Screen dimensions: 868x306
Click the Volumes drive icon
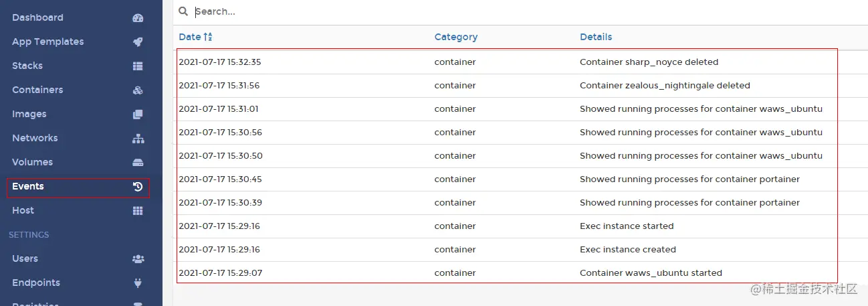pos(138,163)
